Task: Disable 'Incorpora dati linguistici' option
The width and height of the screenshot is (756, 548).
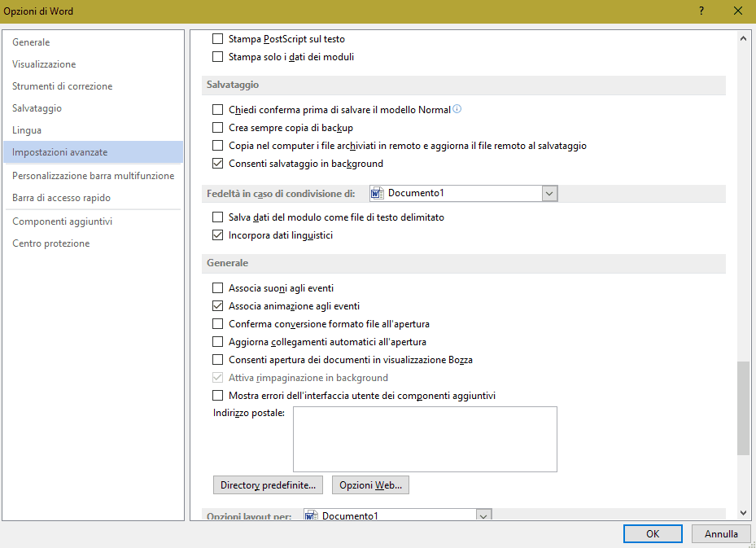Action: point(217,235)
